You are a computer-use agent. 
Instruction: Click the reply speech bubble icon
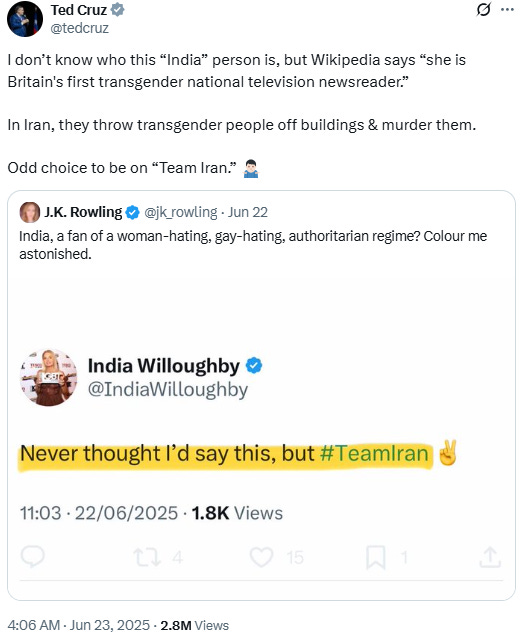(33, 557)
